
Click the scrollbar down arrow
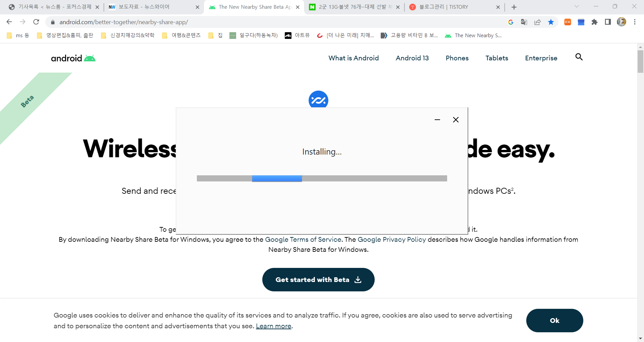pyautogui.click(x=640, y=338)
